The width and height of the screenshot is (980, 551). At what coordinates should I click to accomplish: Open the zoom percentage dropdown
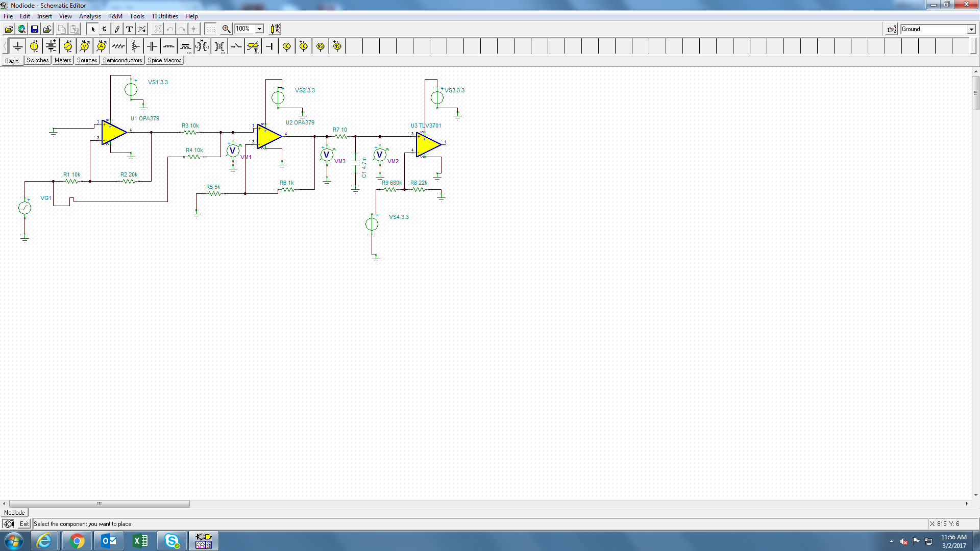[x=259, y=29]
